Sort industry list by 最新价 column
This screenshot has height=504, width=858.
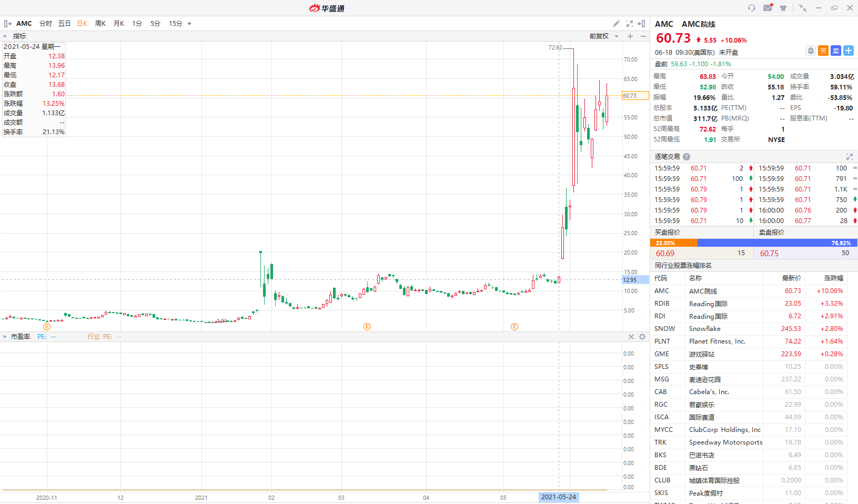point(792,278)
